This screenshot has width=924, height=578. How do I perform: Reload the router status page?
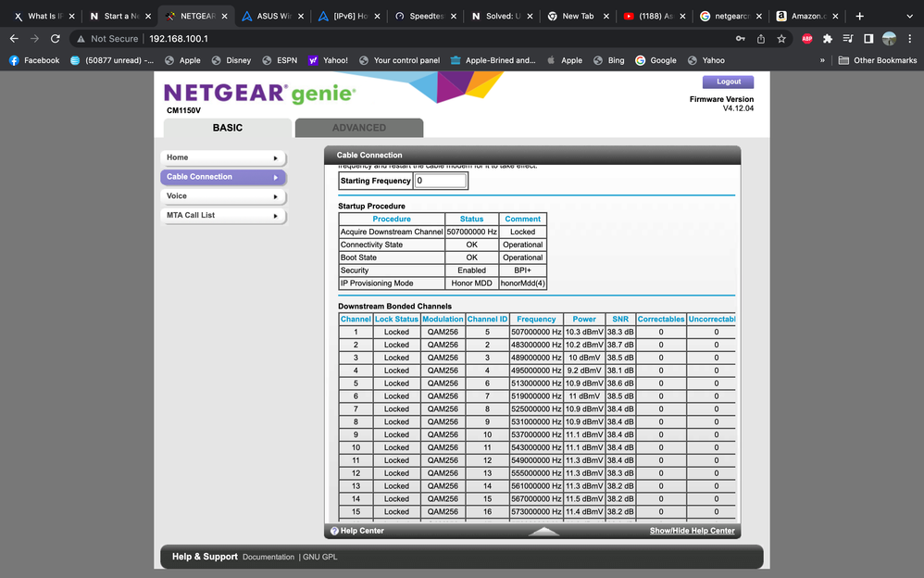point(55,39)
